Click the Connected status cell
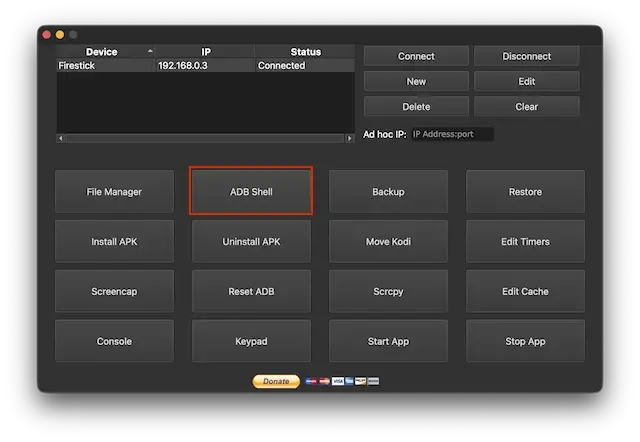This screenshot has height=442, width=640. tap(305, 66)
